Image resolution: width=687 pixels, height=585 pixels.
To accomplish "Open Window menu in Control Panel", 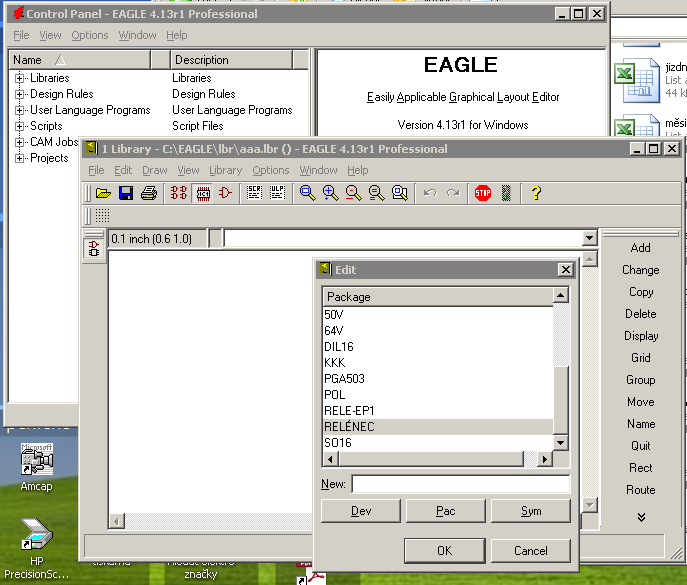I will point(137,35).
